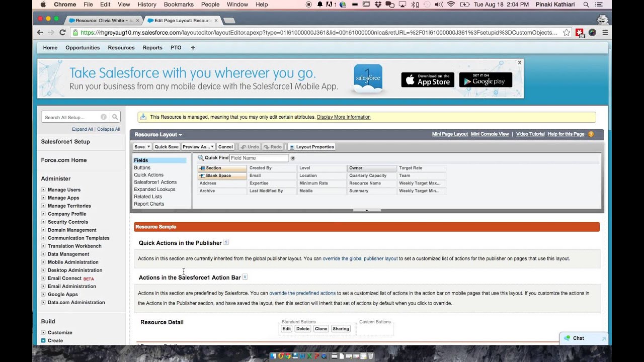Screen dimensions: 644x362
Task: Click the info icon next to Quick Actions in the Publisher
Action: (226, 242)
